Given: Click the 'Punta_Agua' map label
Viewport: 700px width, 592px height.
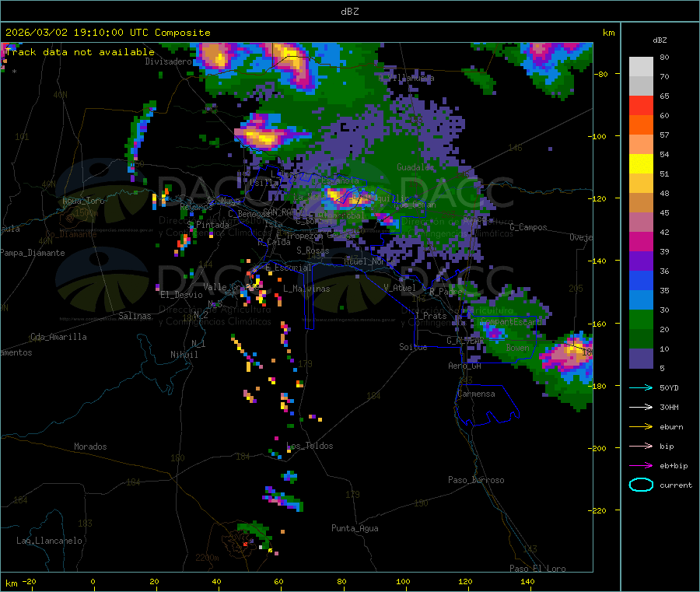Looking at the screenshot, I should [x=355, y=528].
